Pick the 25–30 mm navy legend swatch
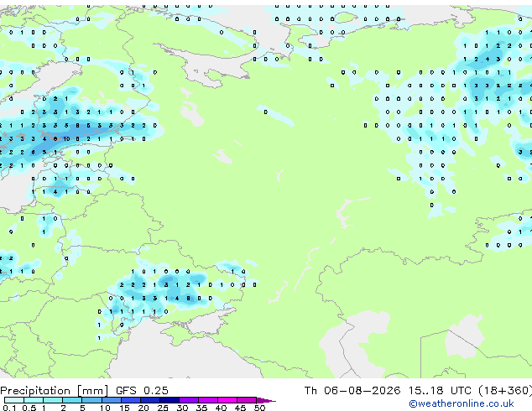Viewport: 532px width, 411px height. click(170, 400)
